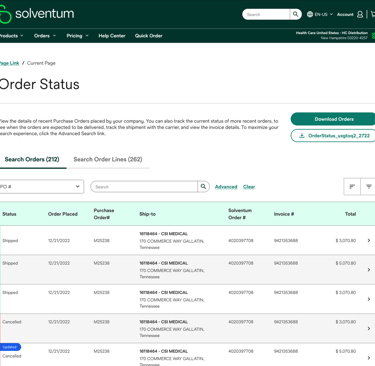Click the filter icon above the table
375x366 pixels.
click(368, 187)
